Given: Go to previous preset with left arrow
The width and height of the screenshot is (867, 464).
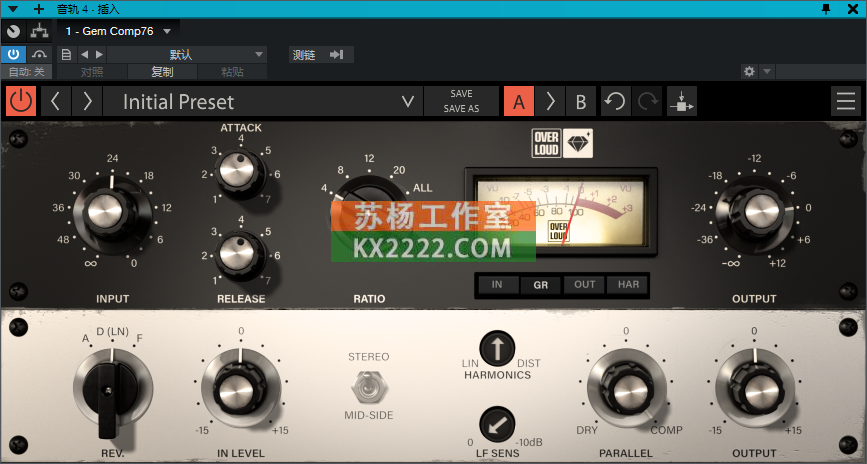Looking at the screenshot, I should [x=55, y=101].
